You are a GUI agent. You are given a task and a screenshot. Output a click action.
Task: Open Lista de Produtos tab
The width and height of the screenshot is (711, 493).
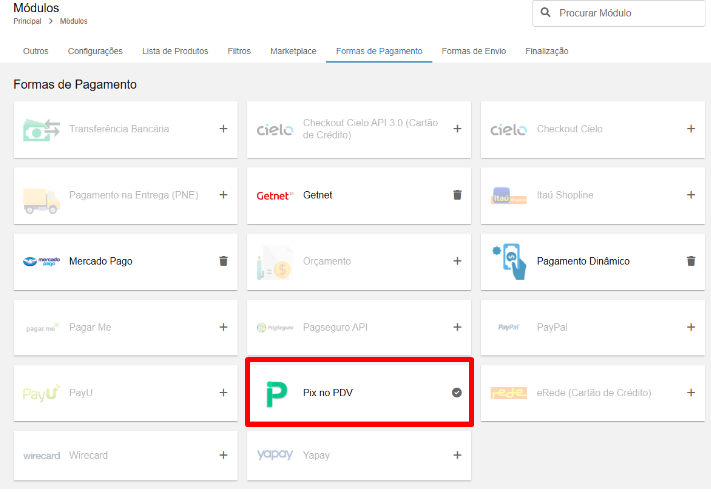(x=175, y=51)
